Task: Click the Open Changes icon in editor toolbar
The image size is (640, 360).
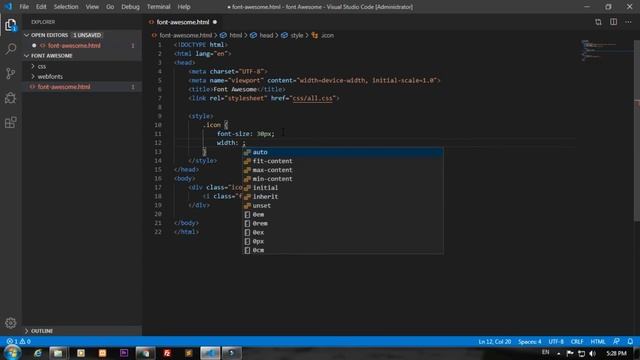Action: tap(598, 22)
